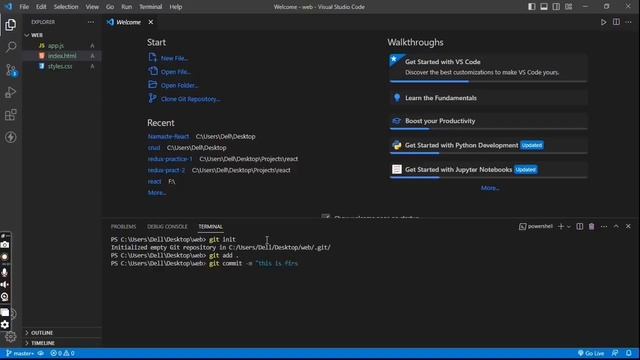
Task: Click Customize Layout icon in title bar
Action: tap(569, 7)
